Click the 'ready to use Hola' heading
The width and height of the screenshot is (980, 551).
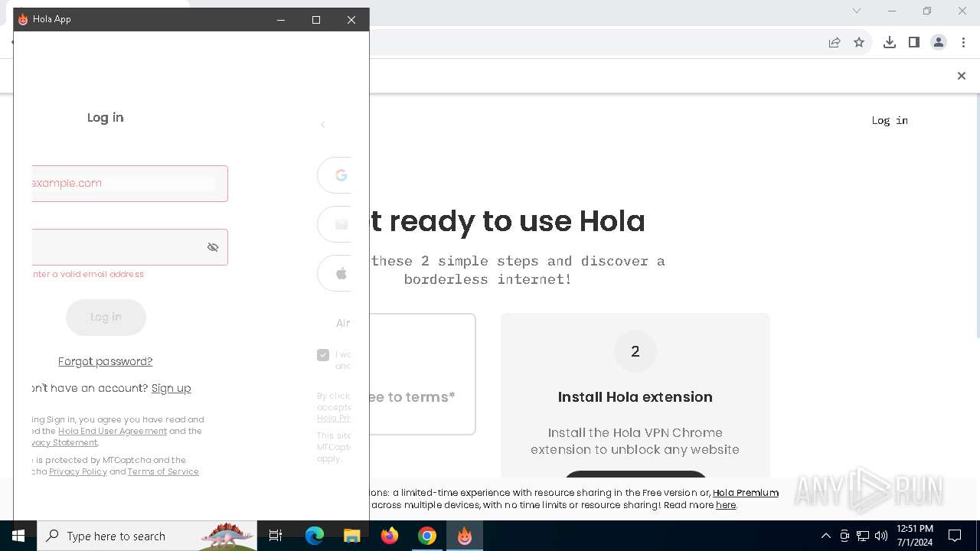point(507,221)
